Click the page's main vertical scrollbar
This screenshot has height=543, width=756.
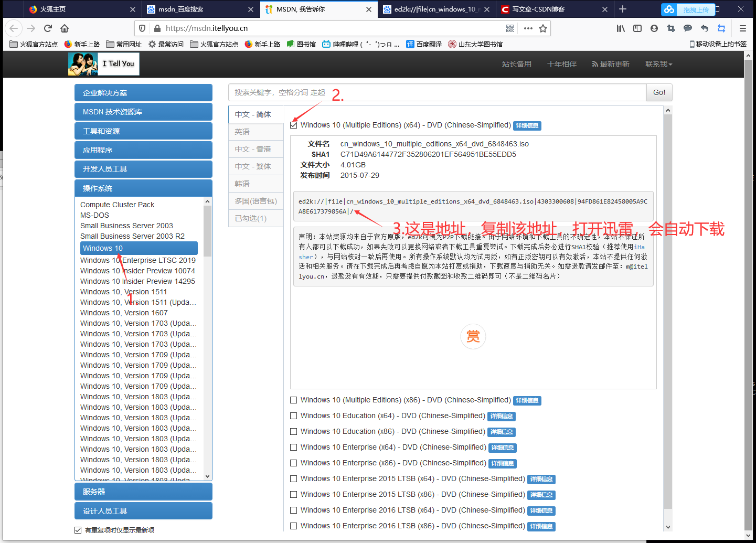click(749, 296)
